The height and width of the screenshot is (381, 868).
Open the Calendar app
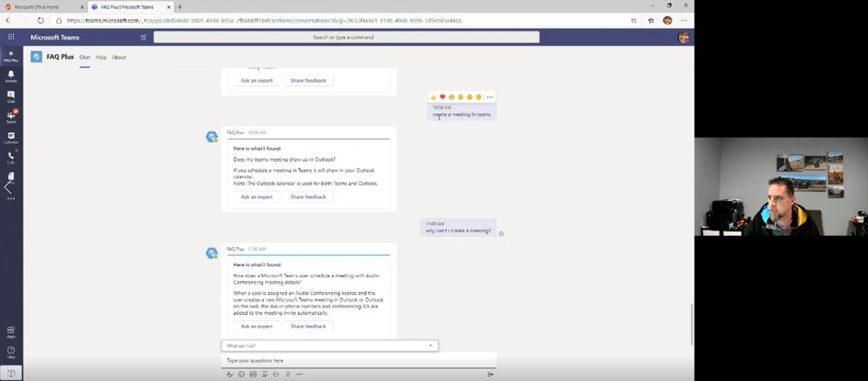pyautogui.click(x=11, y=137)
